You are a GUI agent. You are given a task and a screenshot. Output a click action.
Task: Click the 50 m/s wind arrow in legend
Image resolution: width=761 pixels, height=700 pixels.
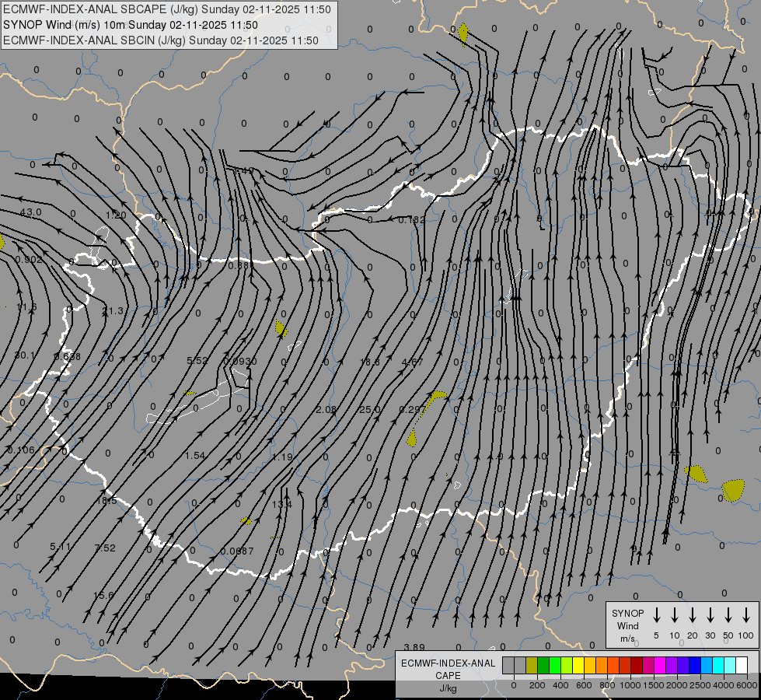coord(728,614)
